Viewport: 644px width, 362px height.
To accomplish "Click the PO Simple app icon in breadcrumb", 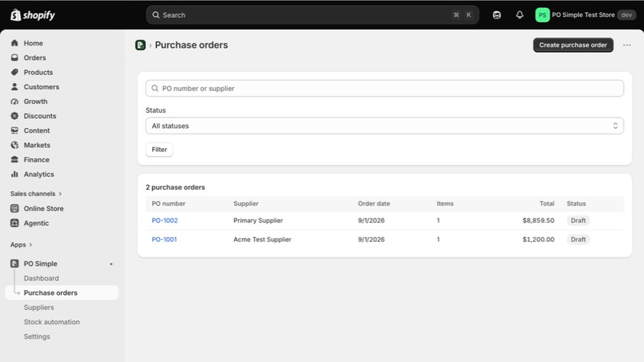I will click(140, 45).
